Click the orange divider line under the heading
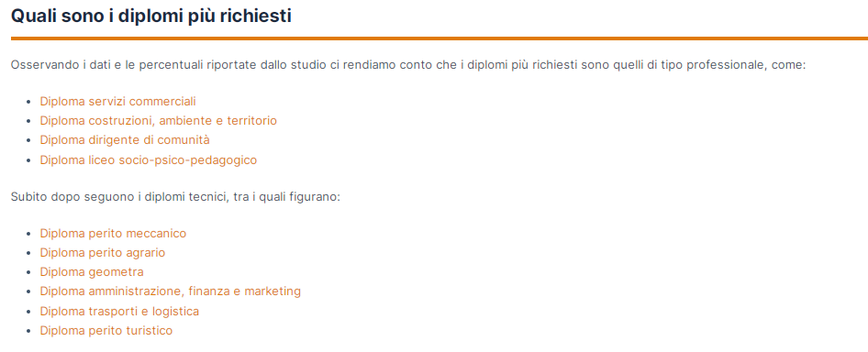 pyautogui.click(x=440, y=38)
